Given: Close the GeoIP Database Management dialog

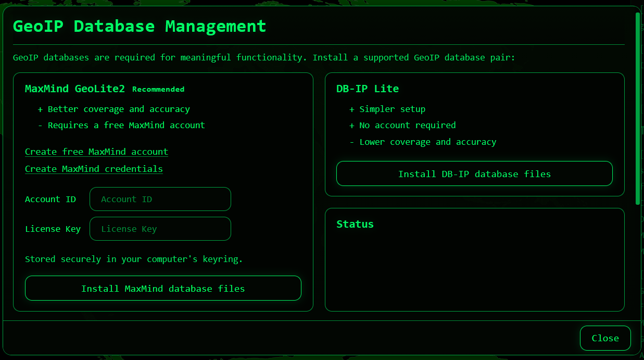Looking at the screenshot, I should coord(605,338).
